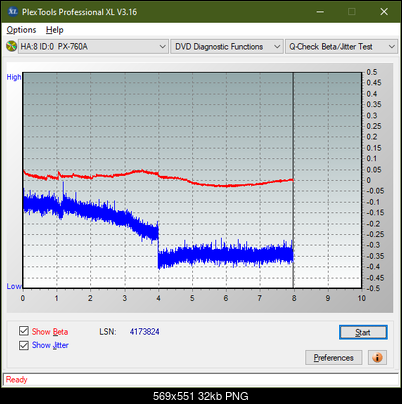Open the Preferences button
This screenshot has width=402, height=404.
click(x=333, y=358)
